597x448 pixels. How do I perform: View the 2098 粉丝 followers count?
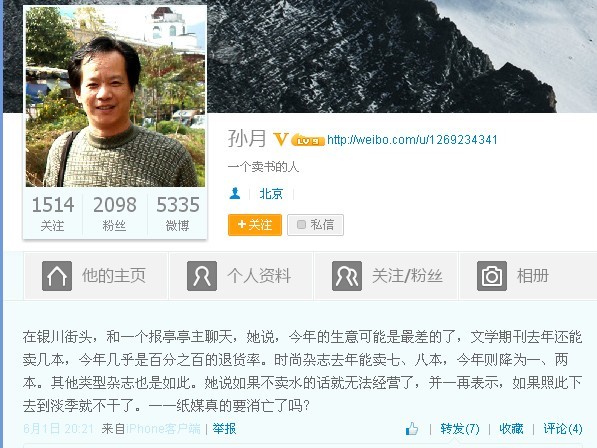tap(115, 213)
